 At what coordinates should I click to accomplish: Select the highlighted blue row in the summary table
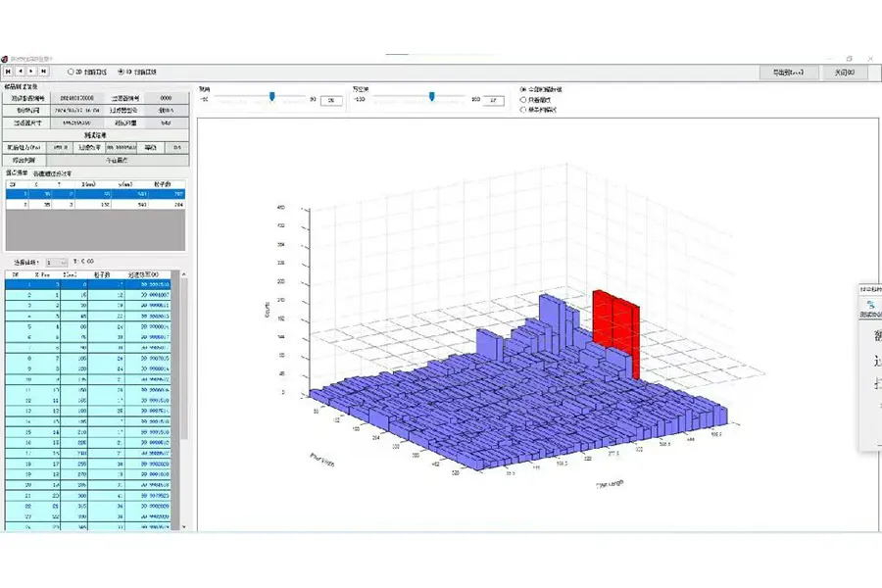[93, 195]
